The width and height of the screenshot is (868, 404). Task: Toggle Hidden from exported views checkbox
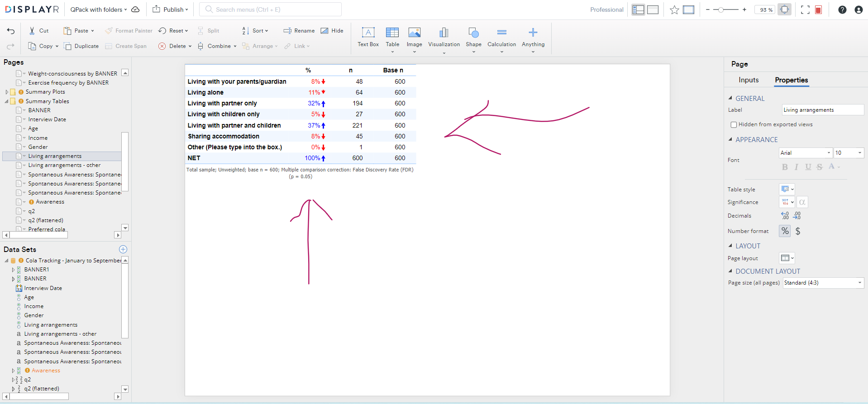coord(734,124)
